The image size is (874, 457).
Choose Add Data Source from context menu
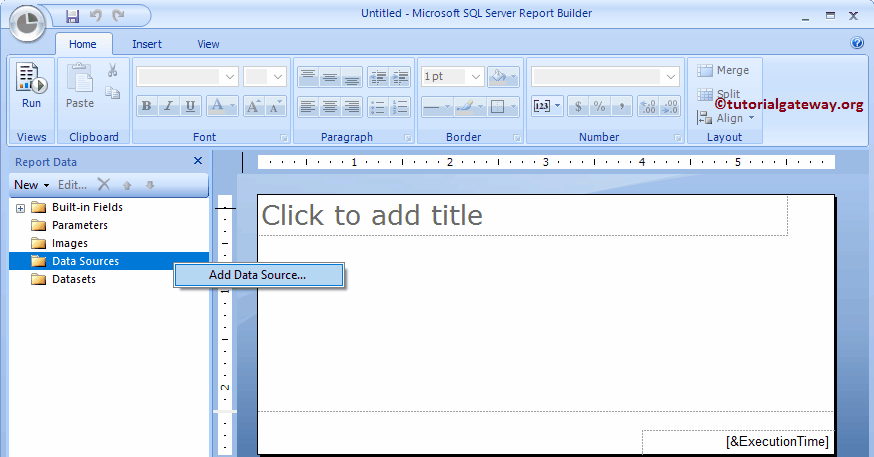coord(259,275)
